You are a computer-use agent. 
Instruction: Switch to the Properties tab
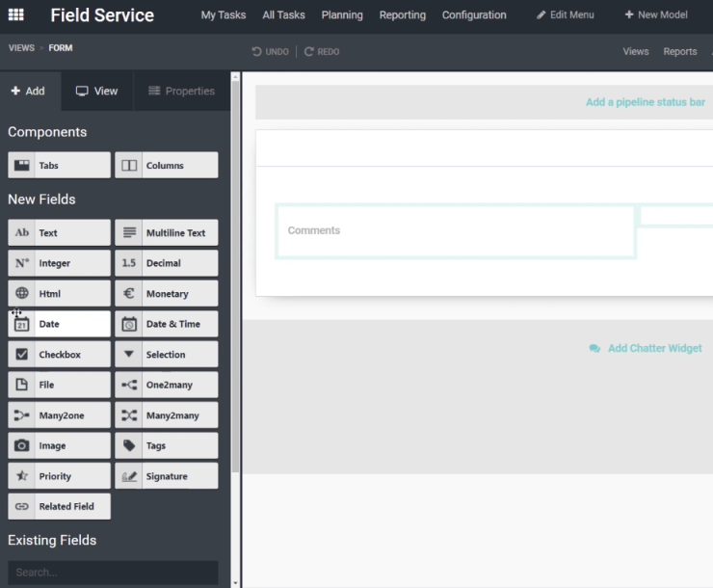pyautogui.click(x=181, y=91)
